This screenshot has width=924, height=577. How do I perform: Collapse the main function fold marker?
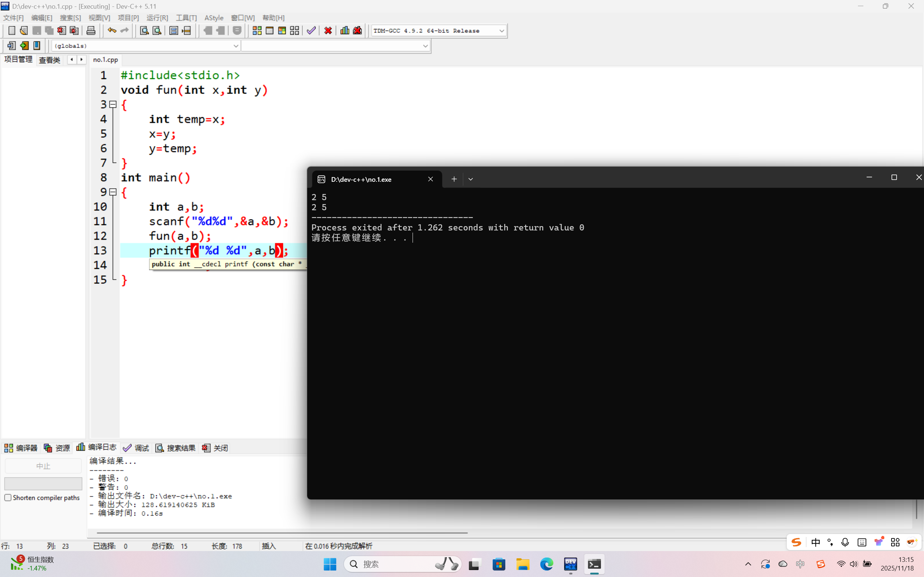point(113,192)
